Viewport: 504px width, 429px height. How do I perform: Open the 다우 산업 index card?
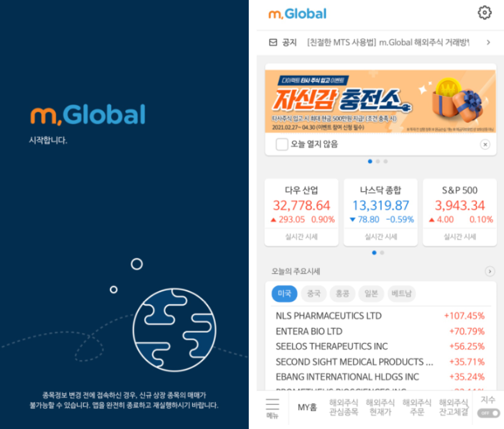[x=302, y=212]
